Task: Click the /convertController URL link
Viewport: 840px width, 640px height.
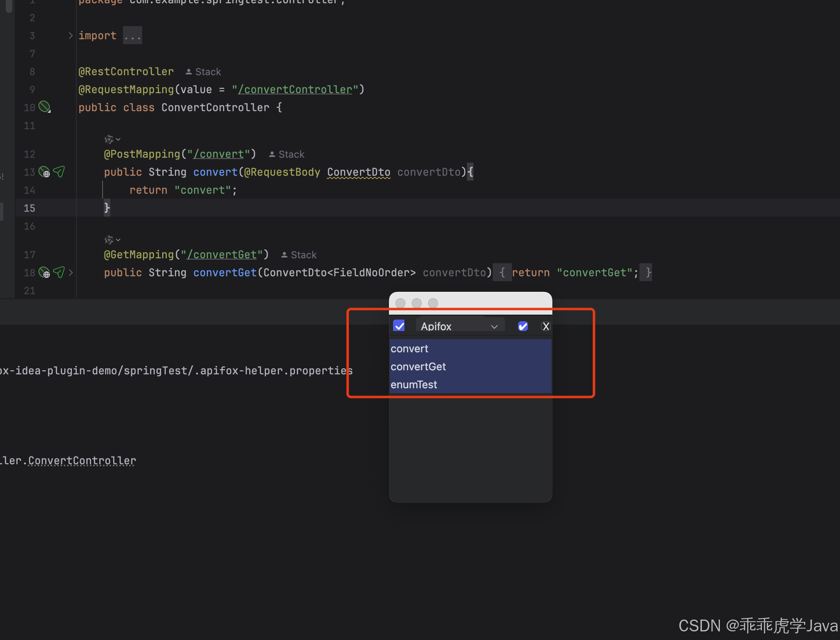Action: [295, 90]
